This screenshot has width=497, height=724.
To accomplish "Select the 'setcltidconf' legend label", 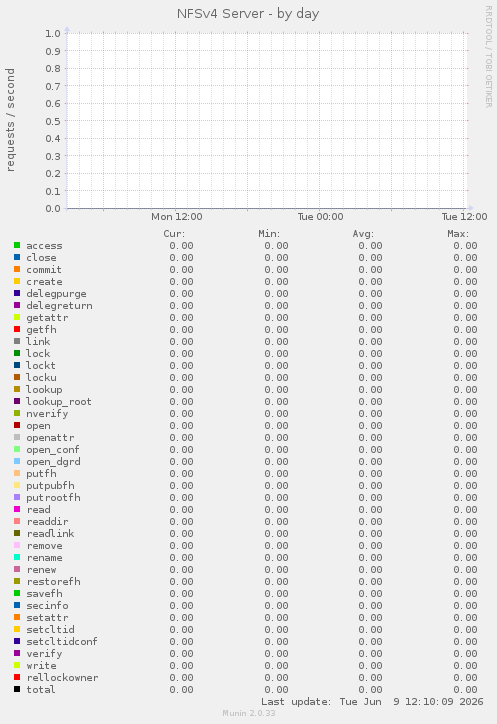I will pos(62,642).
